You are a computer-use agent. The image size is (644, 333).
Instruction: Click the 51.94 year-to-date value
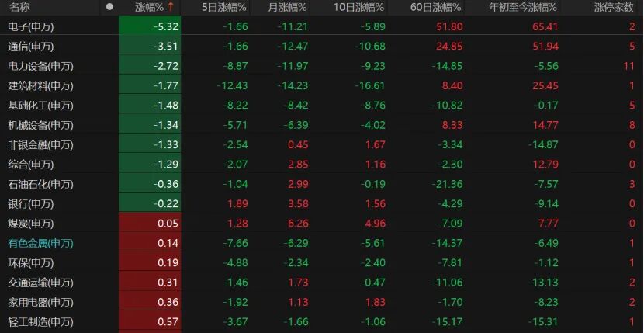click(545, 47)
